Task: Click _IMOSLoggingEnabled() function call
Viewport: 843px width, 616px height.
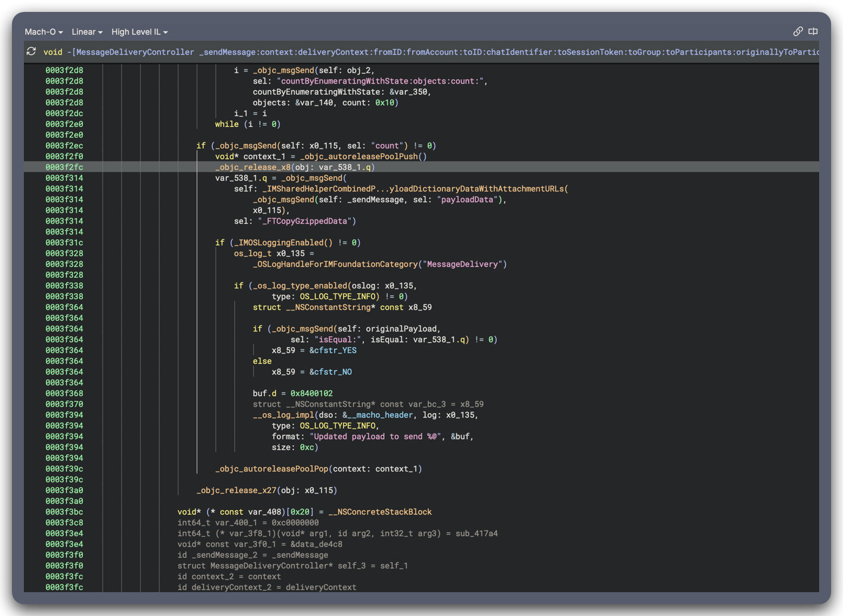Action: tap(284, 242)
